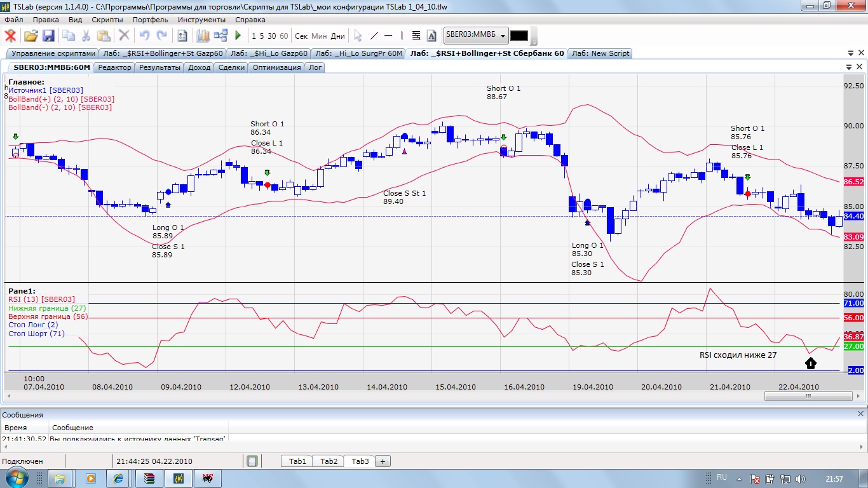Click the bar chart icon in toolbar

[203, 36]
